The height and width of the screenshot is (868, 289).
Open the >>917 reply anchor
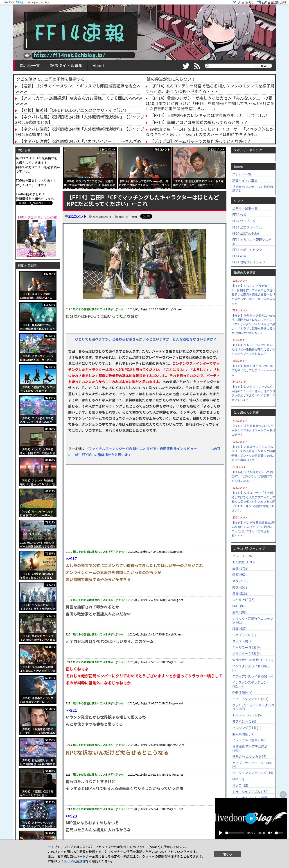(71, 559)
